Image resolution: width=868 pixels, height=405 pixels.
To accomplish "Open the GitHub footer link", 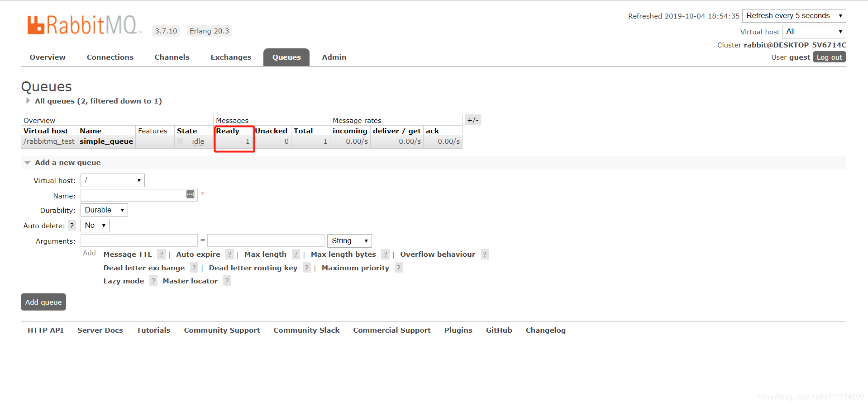I will point(499,330).
